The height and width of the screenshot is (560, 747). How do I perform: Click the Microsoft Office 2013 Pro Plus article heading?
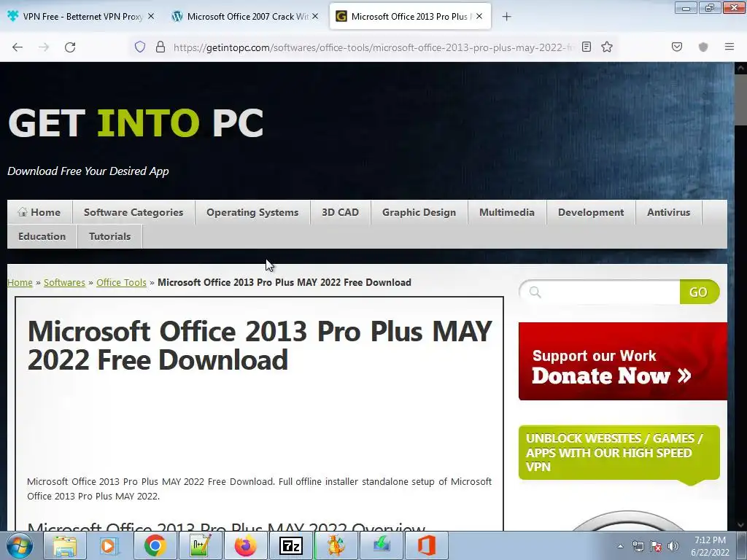point(260,345)
